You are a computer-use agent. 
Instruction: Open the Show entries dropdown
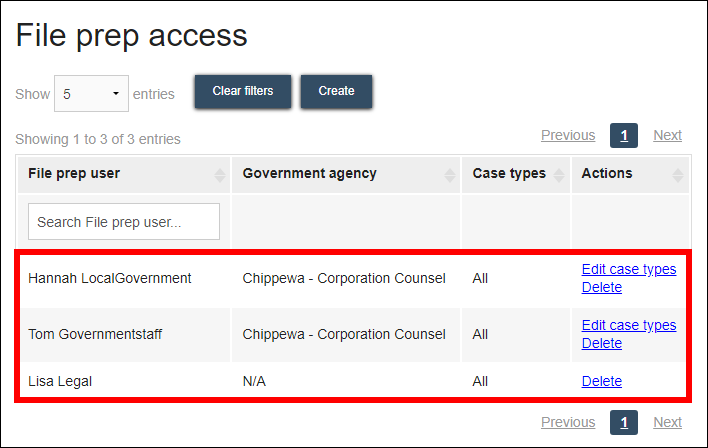point(91,94)
